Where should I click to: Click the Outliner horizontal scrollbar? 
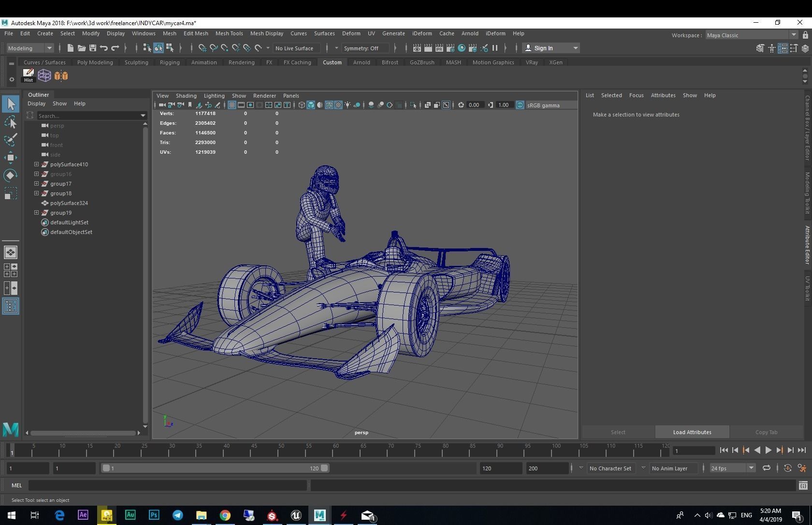(x=83, y=433)
